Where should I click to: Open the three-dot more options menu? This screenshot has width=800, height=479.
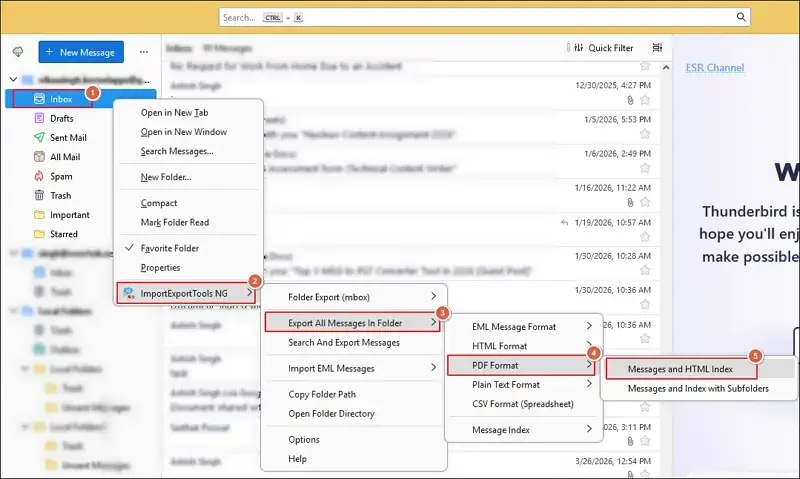(144, 52)
